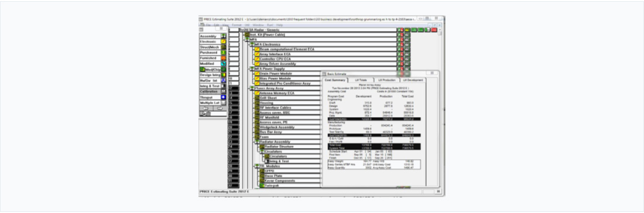Open the LW Production tab

386,80
